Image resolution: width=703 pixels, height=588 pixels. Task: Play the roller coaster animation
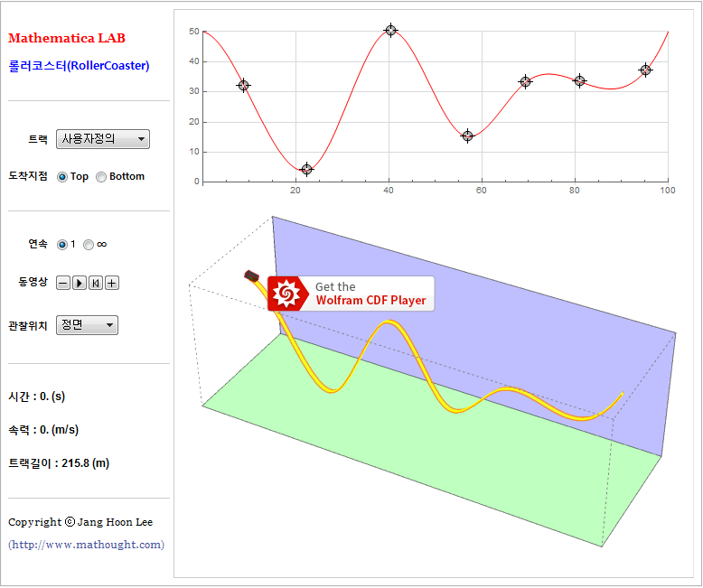tap(80, 284)
